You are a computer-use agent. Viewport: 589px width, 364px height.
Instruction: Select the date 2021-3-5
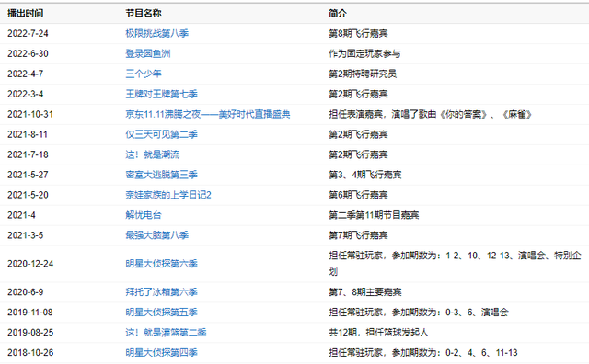point(25,235)
